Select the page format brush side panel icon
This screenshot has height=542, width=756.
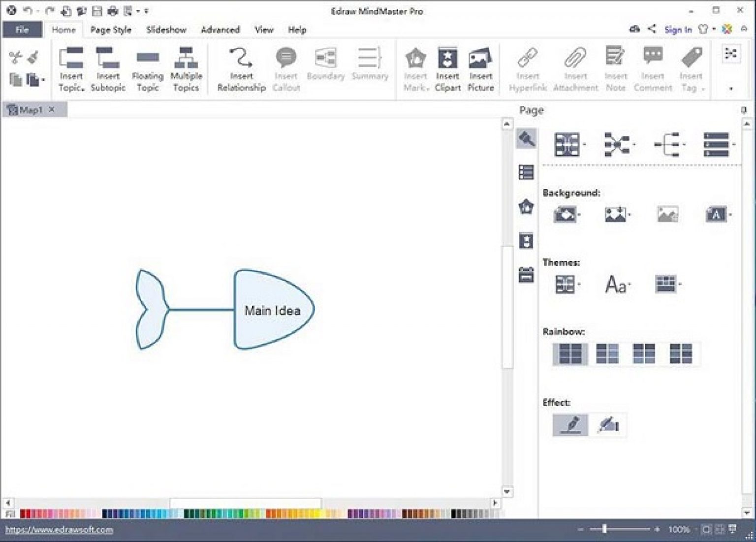tap(526, 139)
